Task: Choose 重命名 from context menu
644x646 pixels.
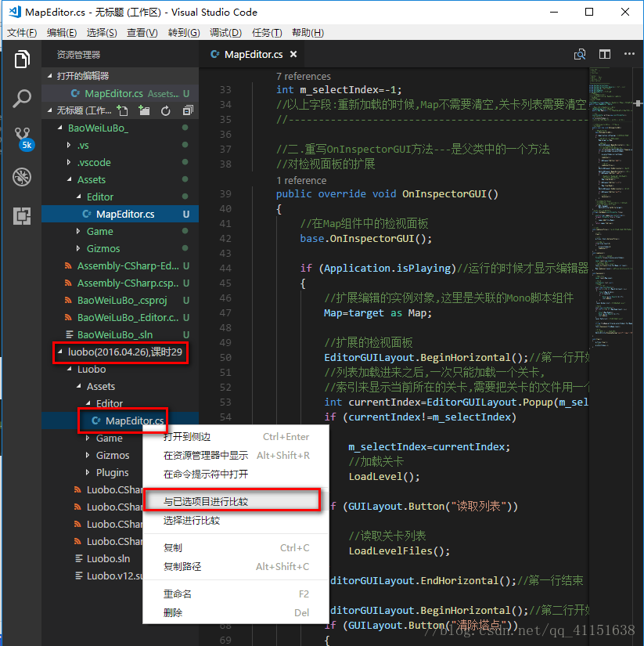Action: click(x=236, y=594)
